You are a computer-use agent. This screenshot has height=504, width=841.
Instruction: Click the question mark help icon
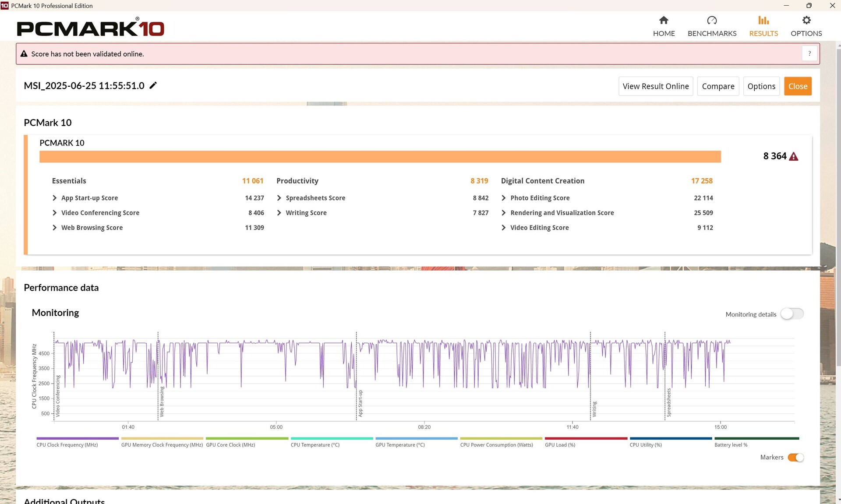coord(809,53)
